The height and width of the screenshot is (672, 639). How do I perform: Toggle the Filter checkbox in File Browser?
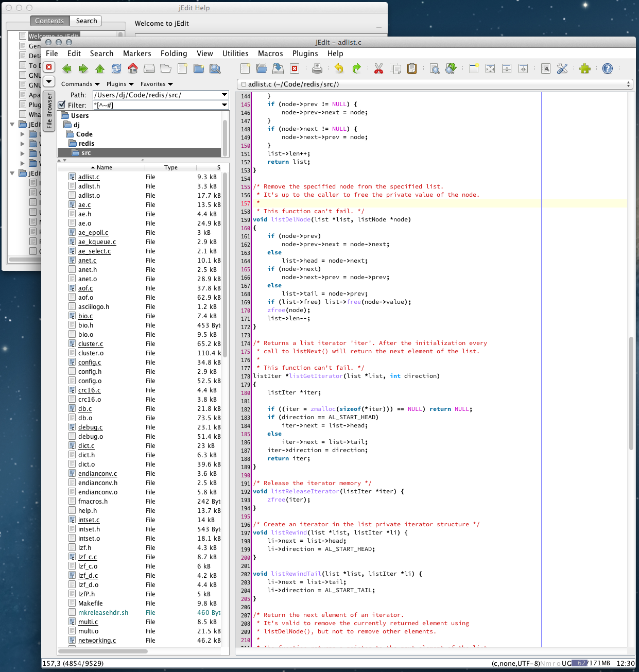click(x=62, y=105)
